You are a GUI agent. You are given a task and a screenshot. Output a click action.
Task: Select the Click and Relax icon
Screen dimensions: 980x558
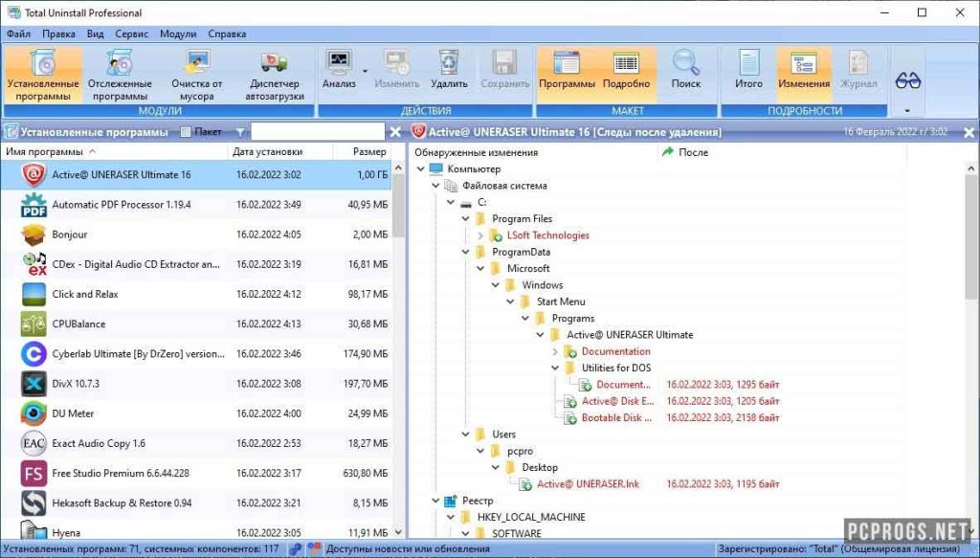point(33,294)
